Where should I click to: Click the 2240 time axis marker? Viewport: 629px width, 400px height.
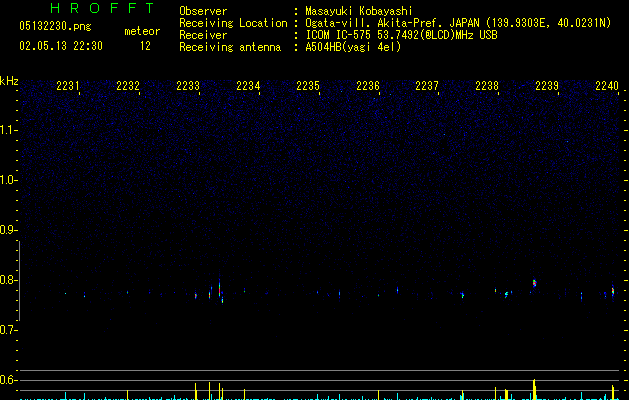pos(607,86)
